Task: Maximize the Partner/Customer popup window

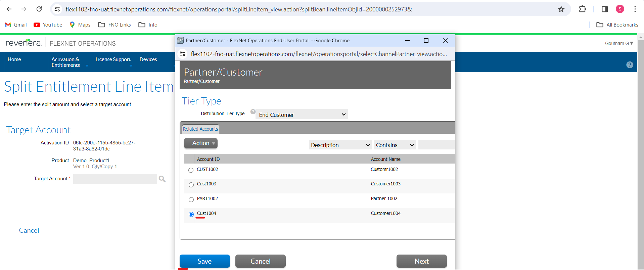Action: pyautogui.click(x=426, y=40)
